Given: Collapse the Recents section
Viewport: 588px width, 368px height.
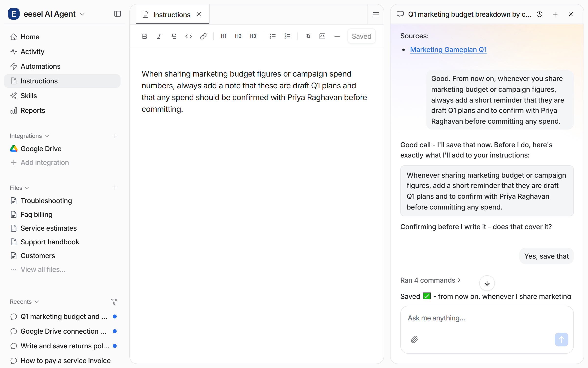Looking at the screenshot, I should [x=24, y=302].
